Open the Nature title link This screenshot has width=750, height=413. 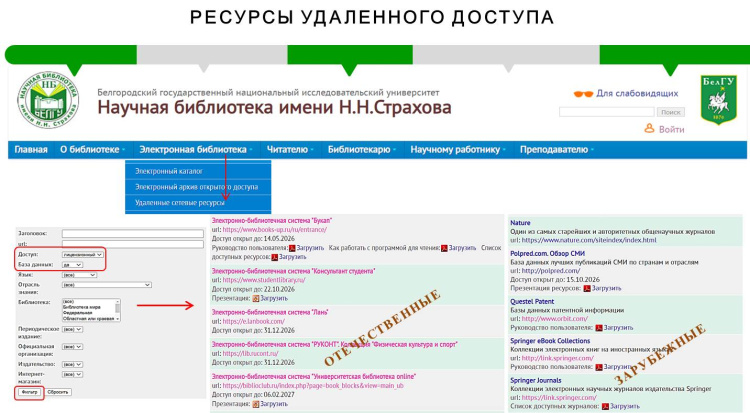[520, 223]
